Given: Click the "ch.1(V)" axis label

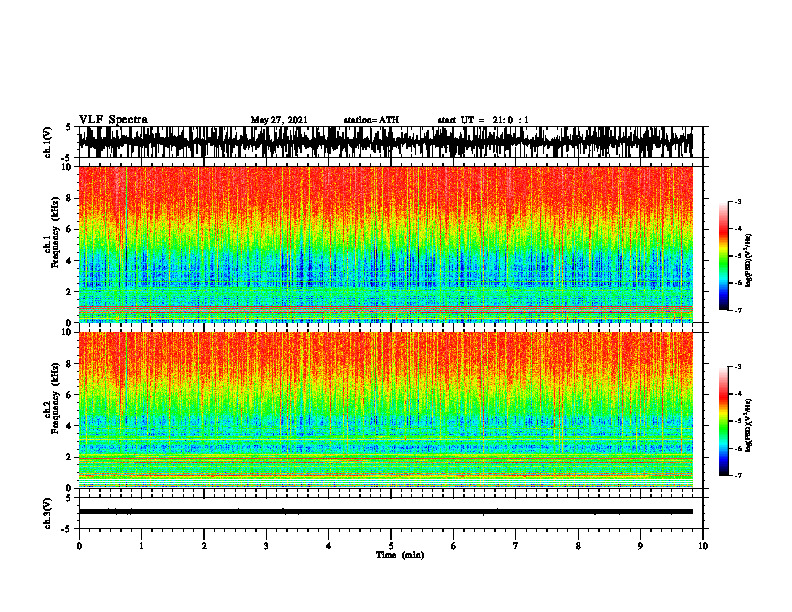Looking at the screenshot, I should pyautogui.click(x=47, y=142).
